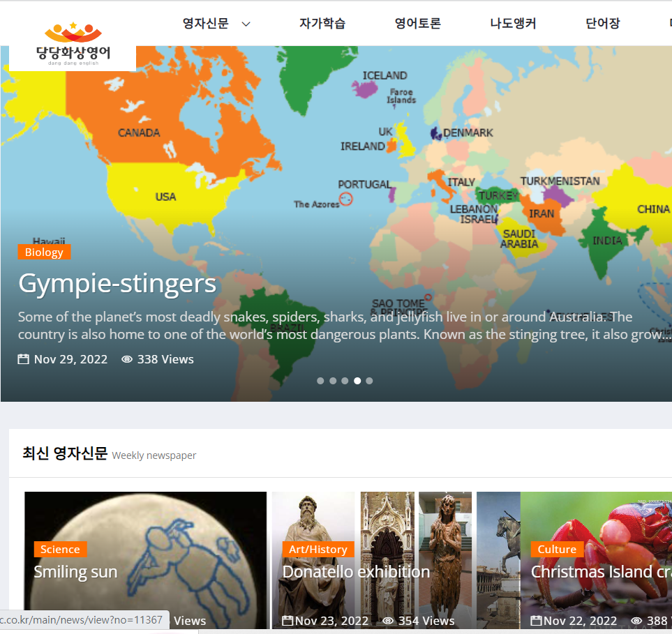Click the eye icon beside 354 Views

click(388, 621)
